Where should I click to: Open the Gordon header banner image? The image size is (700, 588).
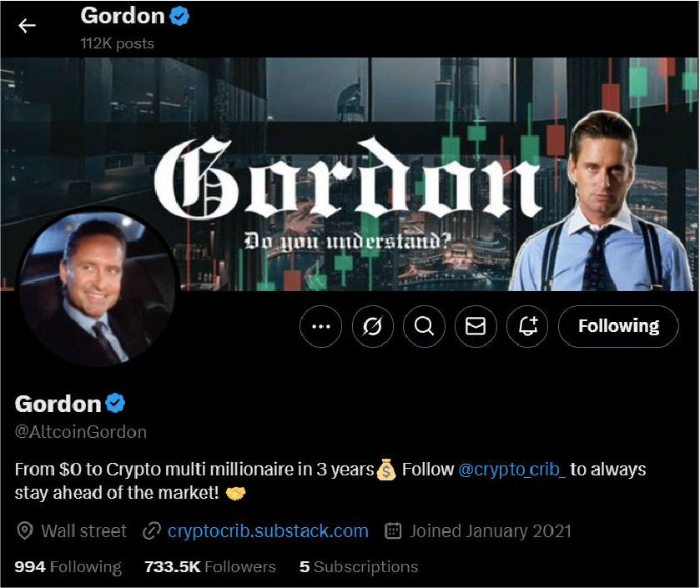[x=350, y=174]
